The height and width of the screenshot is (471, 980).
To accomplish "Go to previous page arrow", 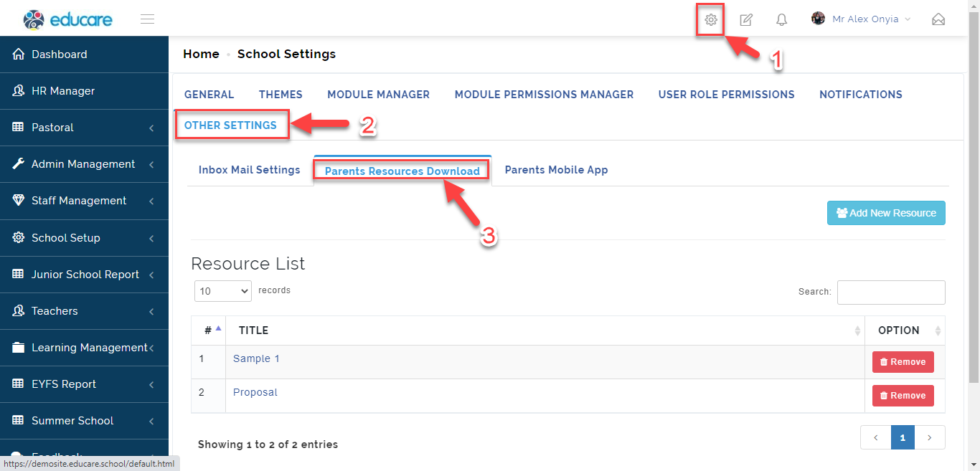I will pos(876,437).
